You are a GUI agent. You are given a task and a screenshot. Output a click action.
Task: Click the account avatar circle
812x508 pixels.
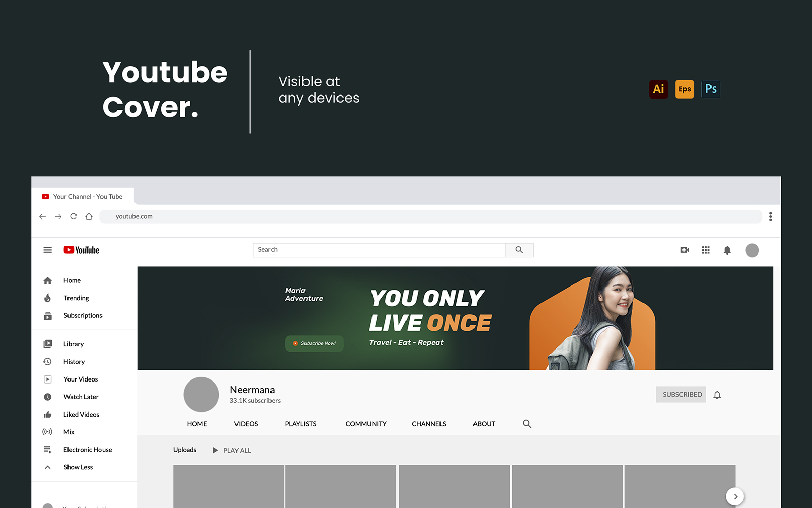pos(752,250)
